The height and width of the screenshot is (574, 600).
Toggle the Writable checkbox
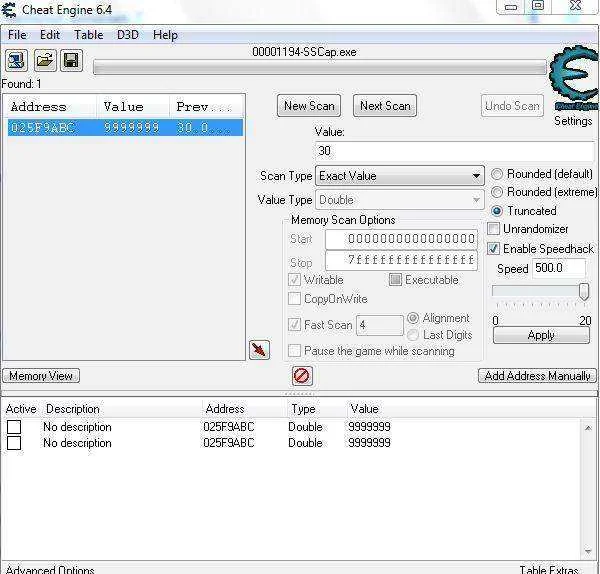[x=294, y=280]
